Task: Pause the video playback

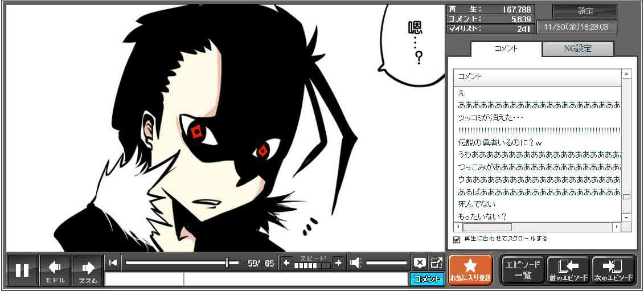Action: 22,270
